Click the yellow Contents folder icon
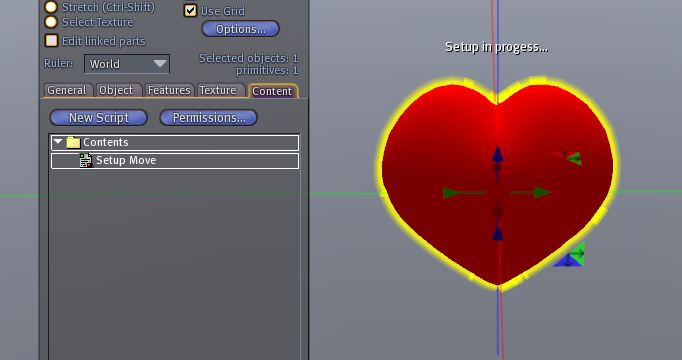The height and width of the screenshot is (360, 682). tap(73, 142)
